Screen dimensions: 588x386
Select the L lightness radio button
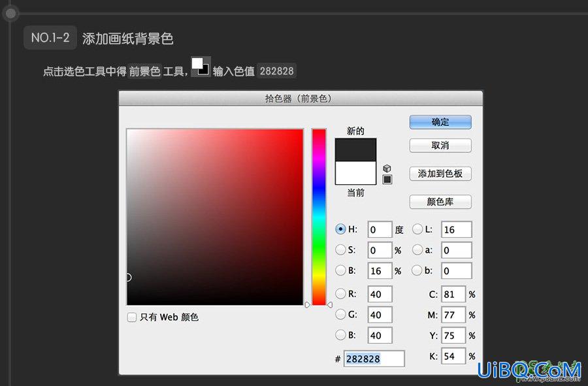[x=417, y=229]
